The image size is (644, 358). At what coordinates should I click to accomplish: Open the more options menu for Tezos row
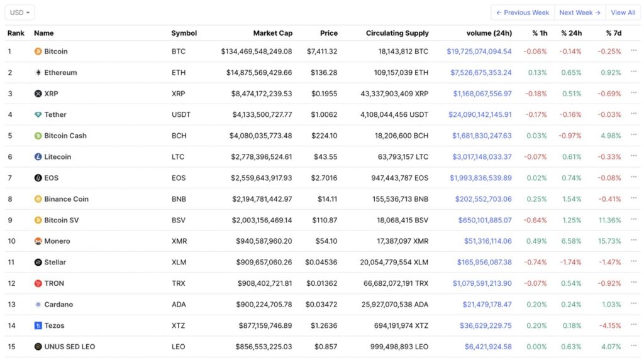tap(634, 325)
